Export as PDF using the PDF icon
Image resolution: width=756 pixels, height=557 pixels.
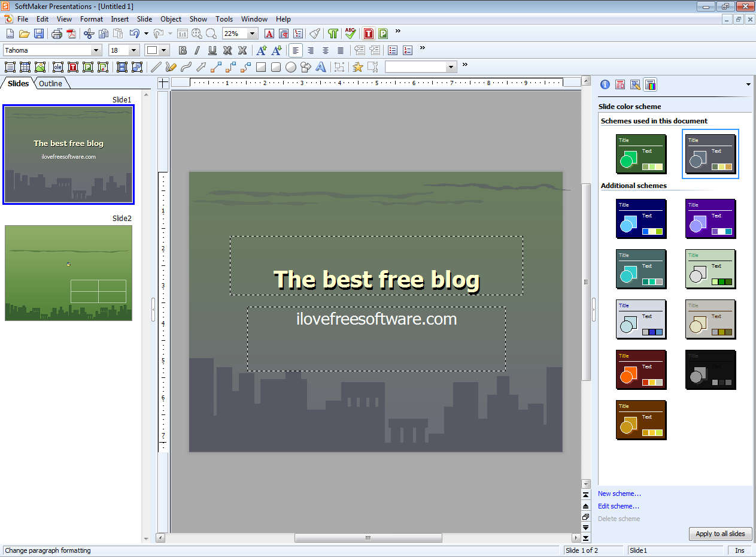click(x=71, y=34)
